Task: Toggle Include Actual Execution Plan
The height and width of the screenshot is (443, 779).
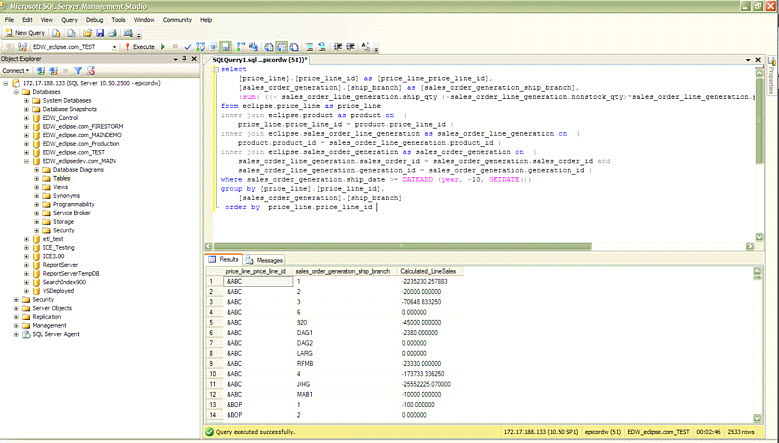Action: [240, 47]
